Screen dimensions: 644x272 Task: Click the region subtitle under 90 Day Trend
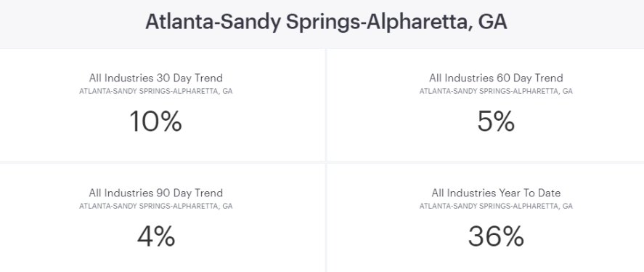point(155,206)
